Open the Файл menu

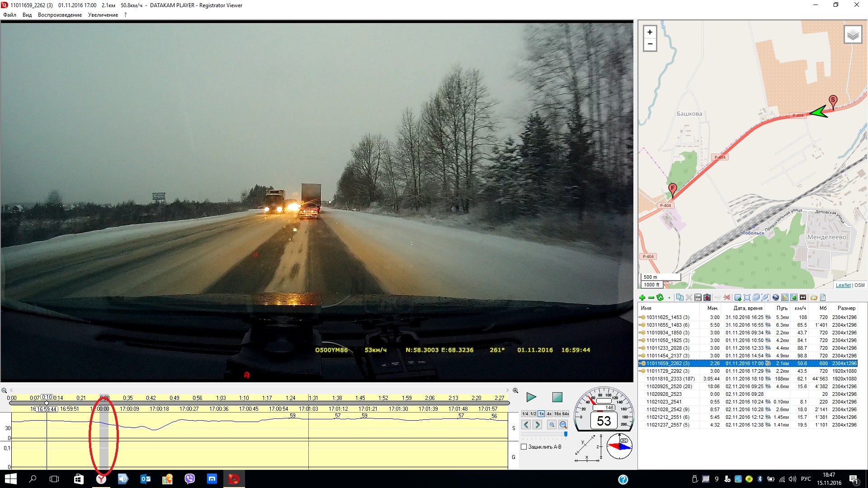pos(9,15)
